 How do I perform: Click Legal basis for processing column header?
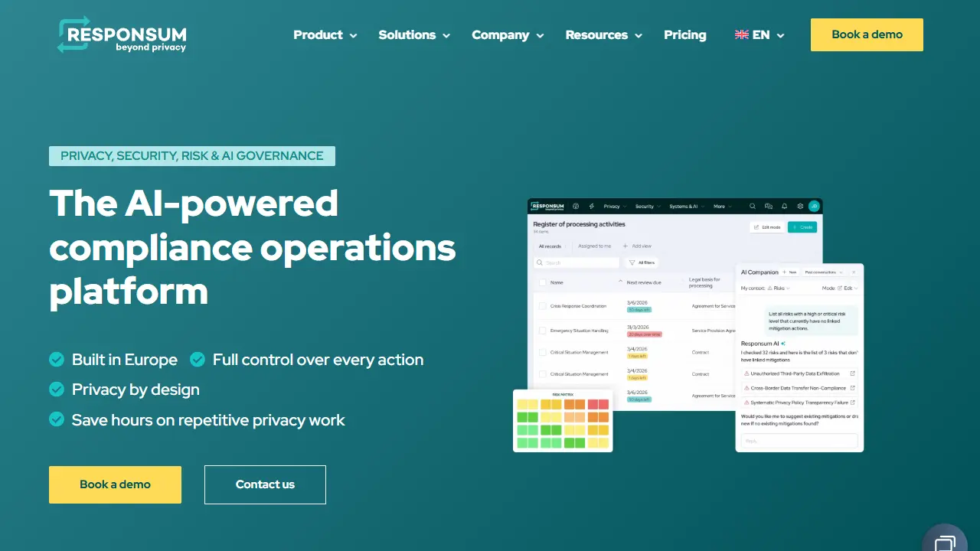coord(704,282)
